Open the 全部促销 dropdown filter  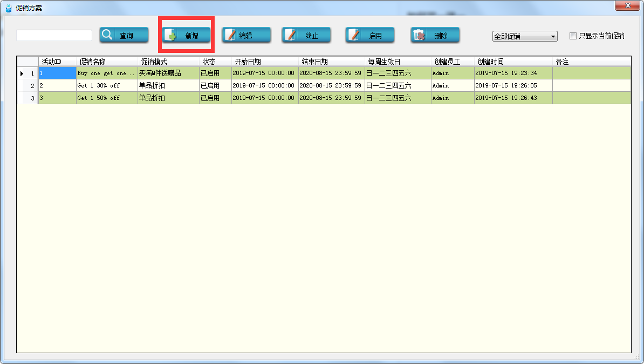[x=525, y=36]
